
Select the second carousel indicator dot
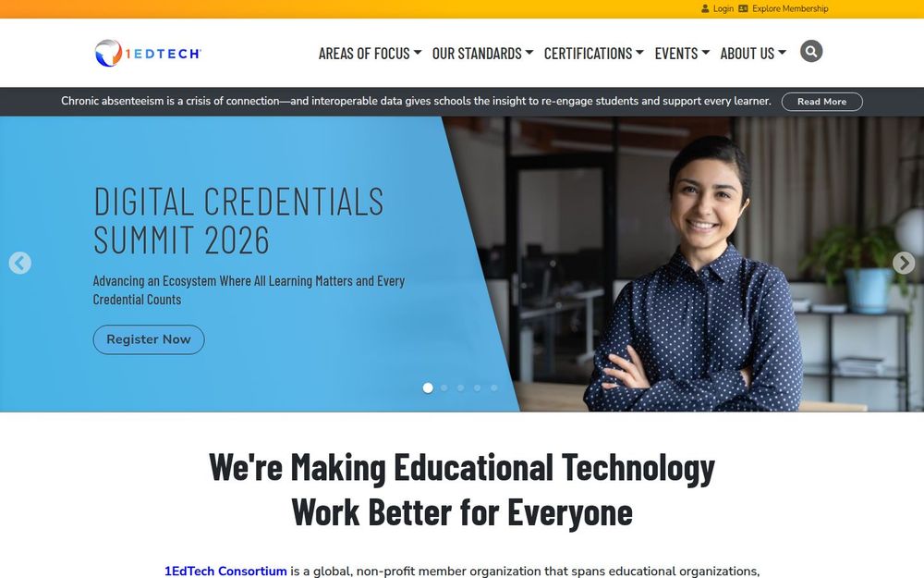444,387
